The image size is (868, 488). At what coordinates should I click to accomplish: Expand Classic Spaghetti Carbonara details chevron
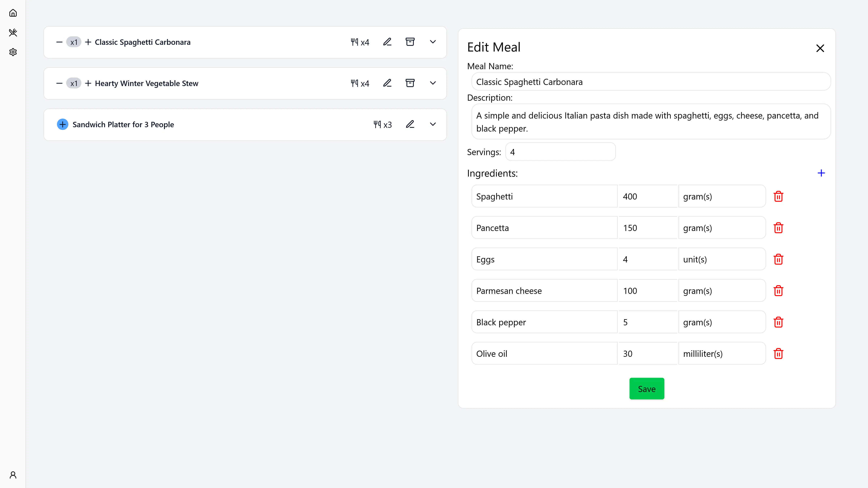(433, 42)
